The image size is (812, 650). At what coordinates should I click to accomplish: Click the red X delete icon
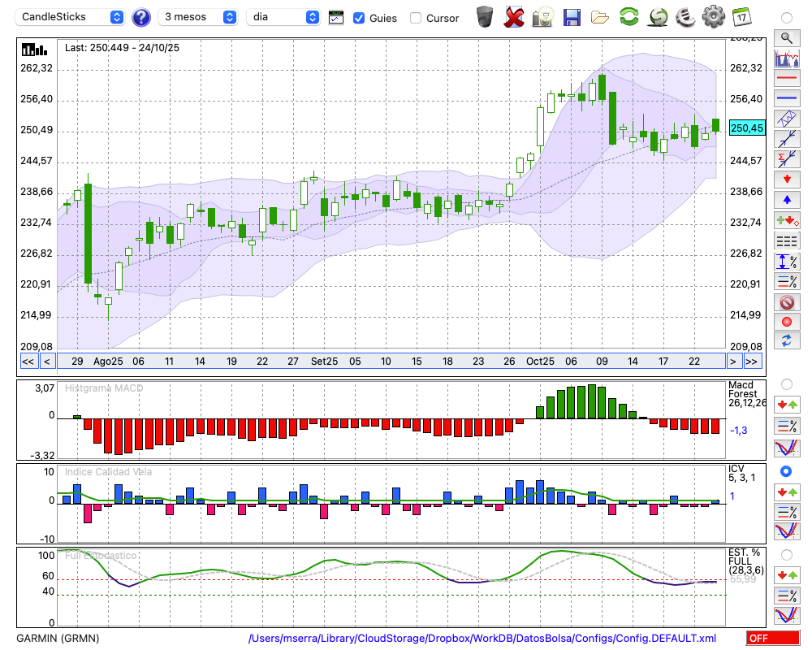tap(513, 17)
